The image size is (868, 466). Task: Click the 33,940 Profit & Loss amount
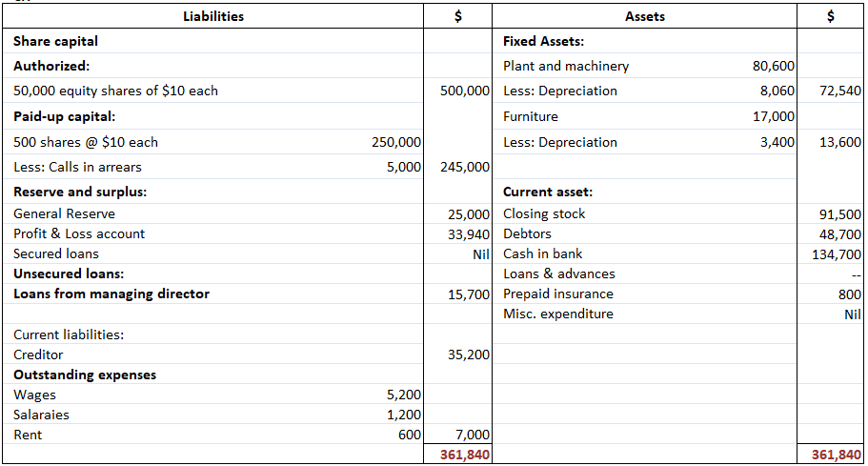468,234
